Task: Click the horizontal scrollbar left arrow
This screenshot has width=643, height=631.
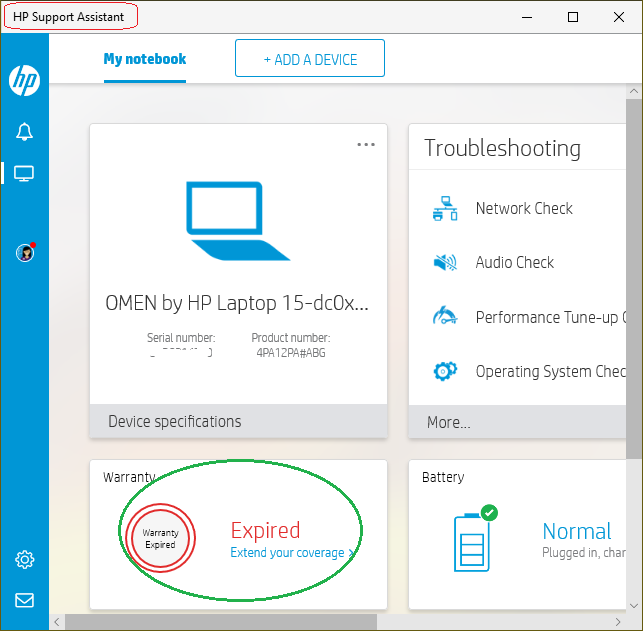Action: click(x=57, y=622)
